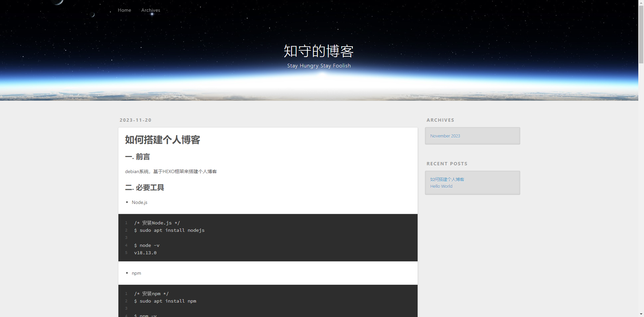
Task: Open November 2023 archive link
Action: (x=445, y=136)
